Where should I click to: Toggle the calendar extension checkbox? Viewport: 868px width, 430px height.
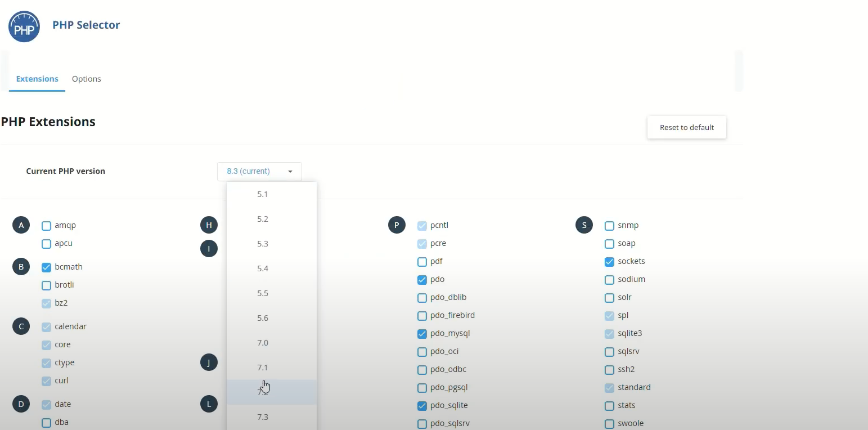(47, 327)
